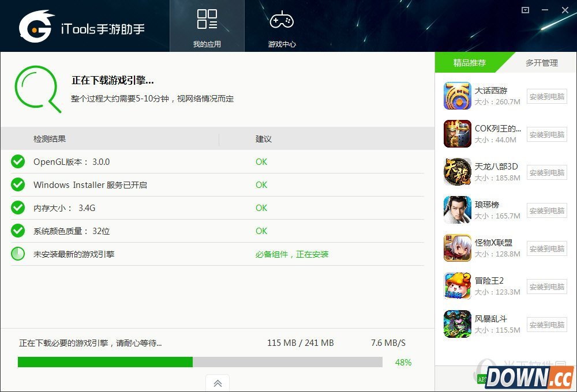Click the COK列王的... title text

(498, 129)
